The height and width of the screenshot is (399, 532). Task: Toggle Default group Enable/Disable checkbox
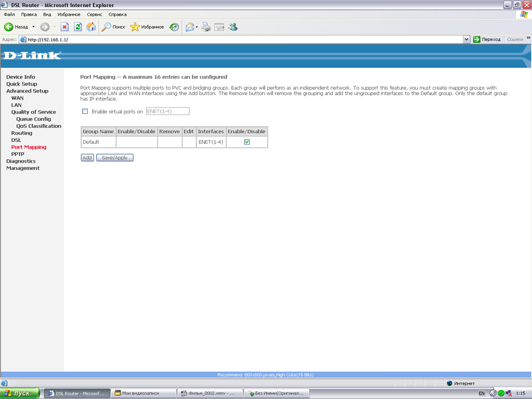click(247, 142)
